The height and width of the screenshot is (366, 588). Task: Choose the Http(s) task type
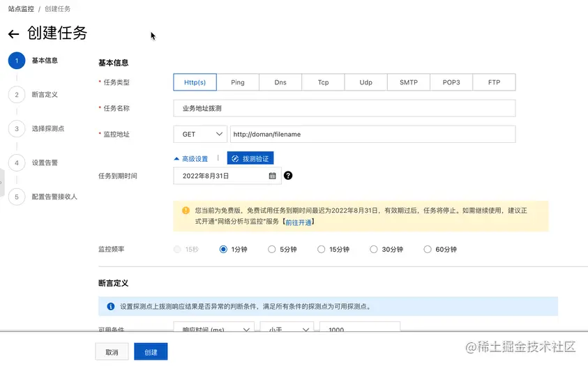point(195,82)
